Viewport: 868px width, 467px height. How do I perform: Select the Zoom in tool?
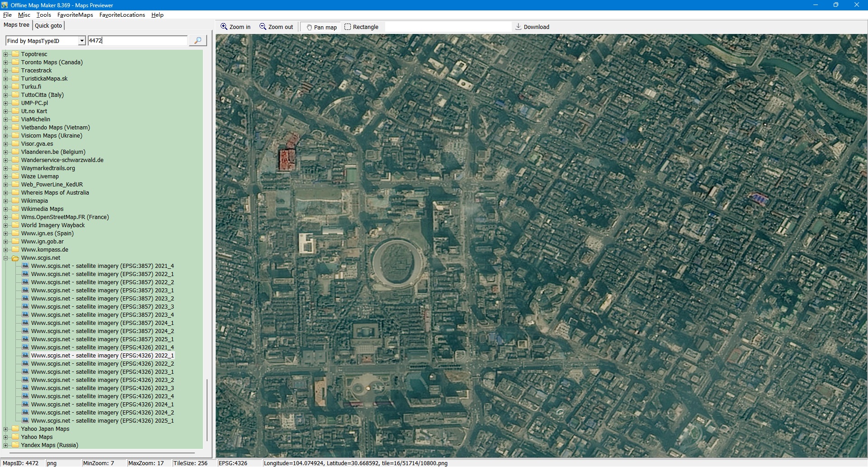pyautogui.click(x=235, y=27)
